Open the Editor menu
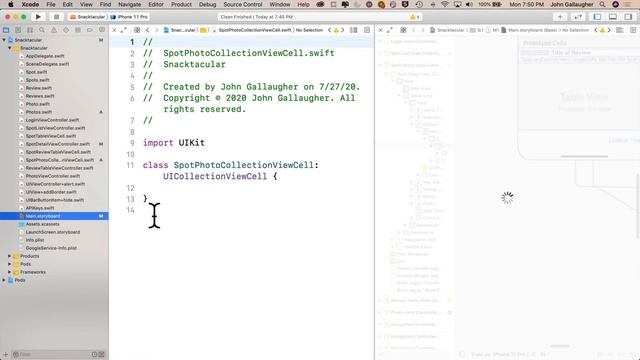Image resolution: width=640 pixels, height=360 pixels. click(156, 4)
